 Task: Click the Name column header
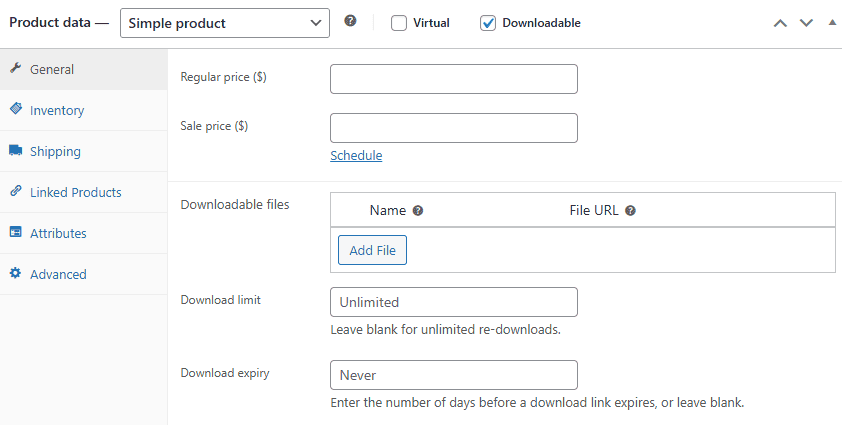[x=388, y=211]
